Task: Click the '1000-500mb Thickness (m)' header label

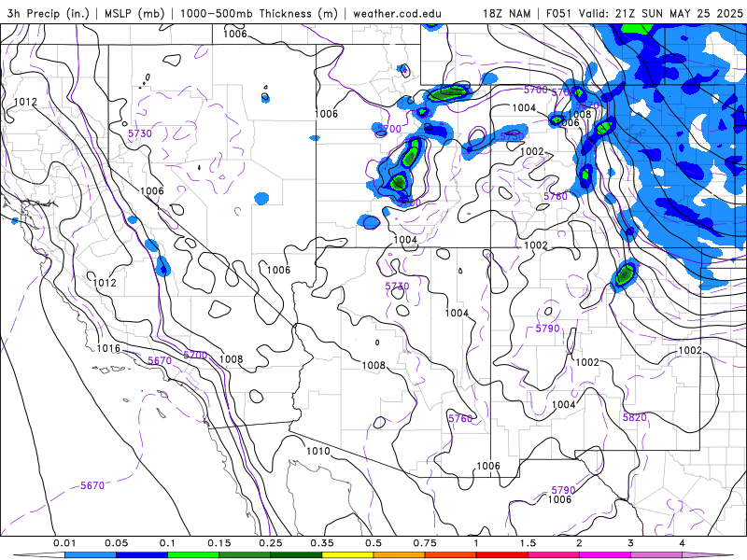Action: click(x=259, y=13)
